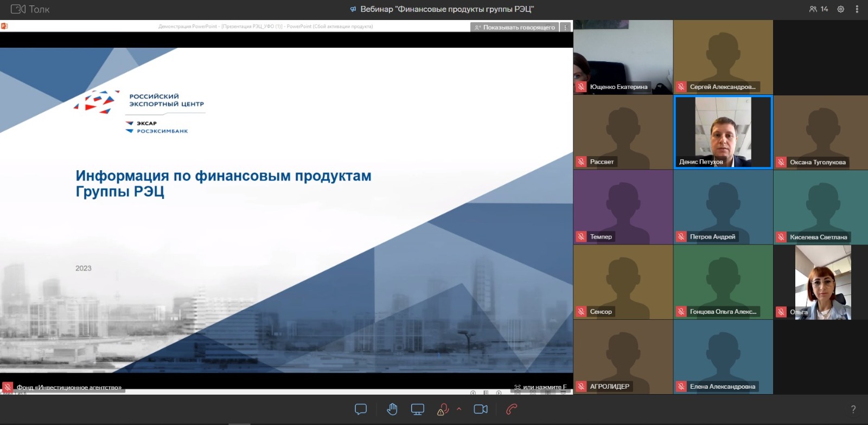Open the chat panel
This screenshot has width=868, height=425.
(x=361, y=409)
